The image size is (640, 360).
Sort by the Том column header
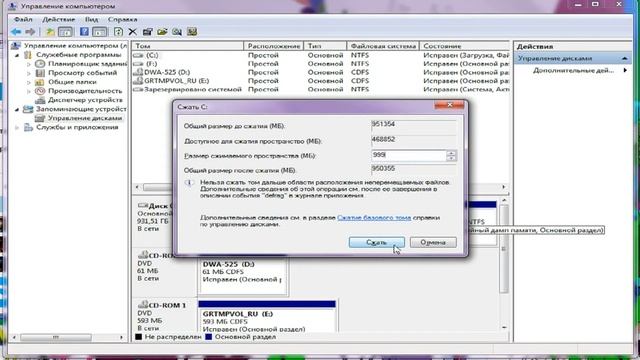click(187, 46)
